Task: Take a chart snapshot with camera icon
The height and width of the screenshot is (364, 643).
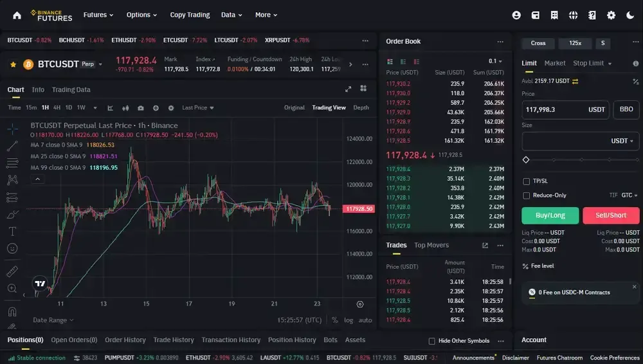Action: click(x=141, y=108)
